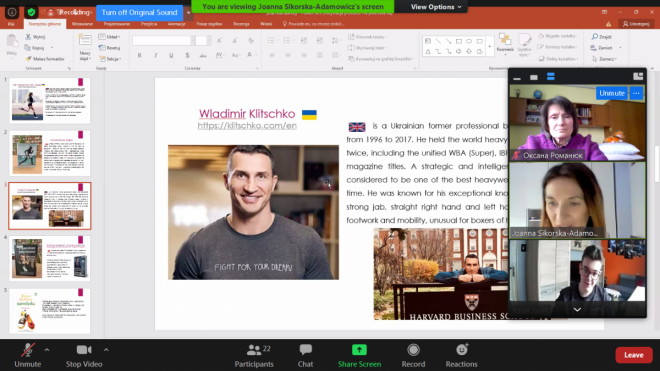The image size is (660, 371).
Task: Open more options on Оксана Романюк's video
Action: (636, 93)
